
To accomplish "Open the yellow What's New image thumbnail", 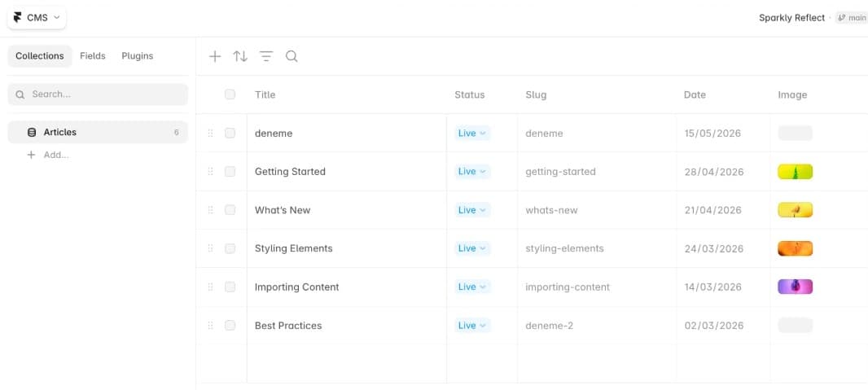I will click(x=795, y=210).
